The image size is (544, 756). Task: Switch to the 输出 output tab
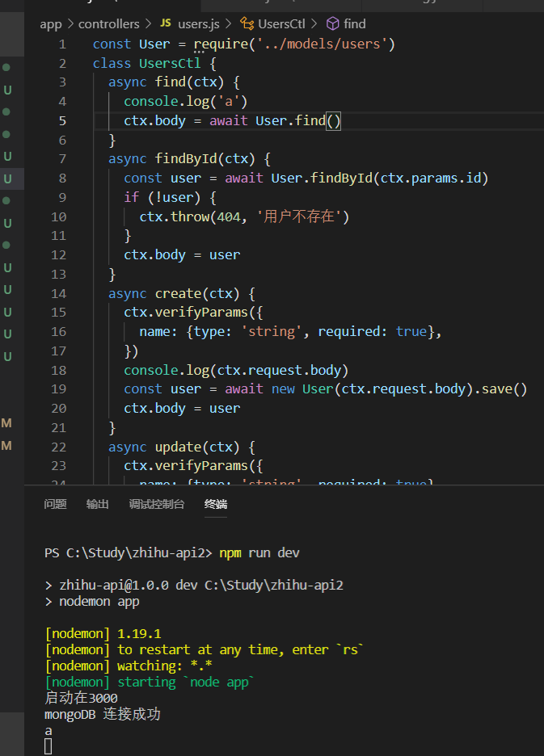click(97, 504)
